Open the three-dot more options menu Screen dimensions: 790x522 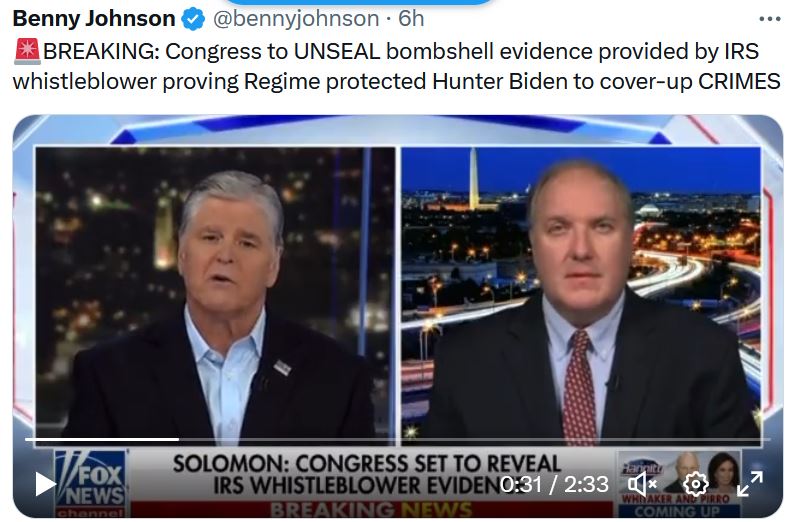(769, 19)
